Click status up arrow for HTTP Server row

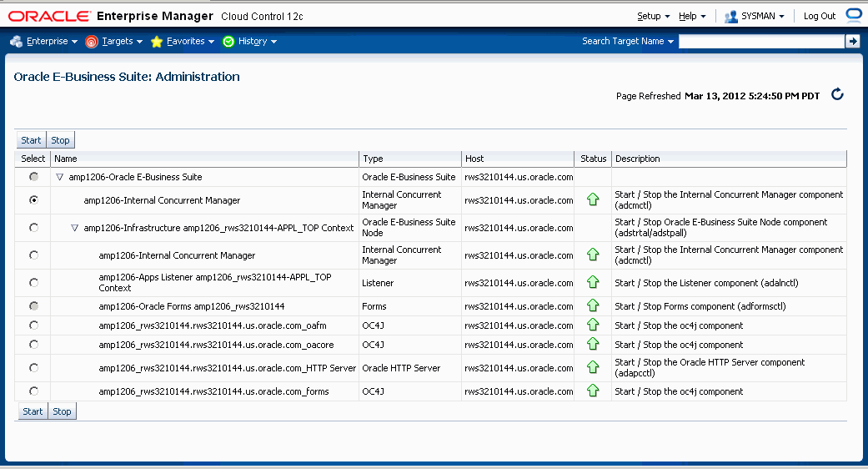click(x=593, y=367)
